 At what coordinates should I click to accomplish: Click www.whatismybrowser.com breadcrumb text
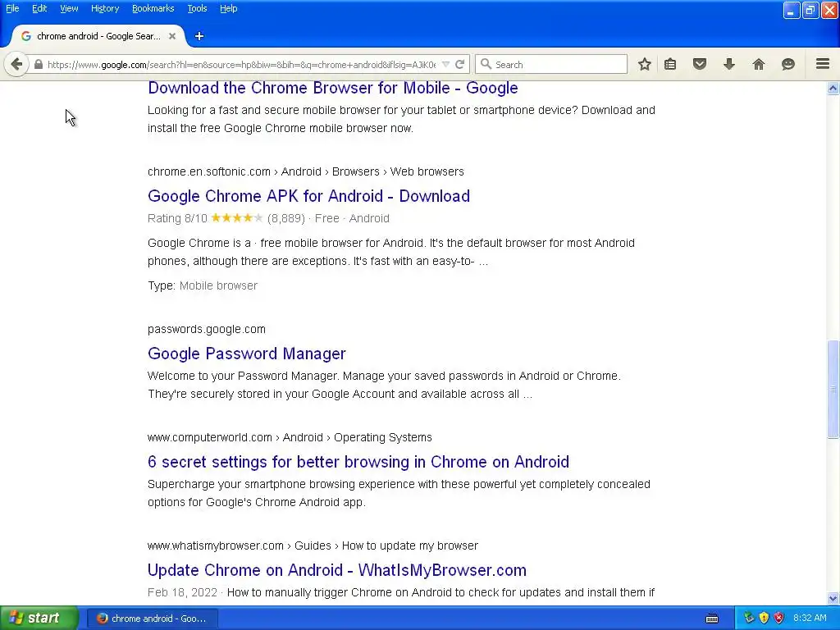coord(313,546)
